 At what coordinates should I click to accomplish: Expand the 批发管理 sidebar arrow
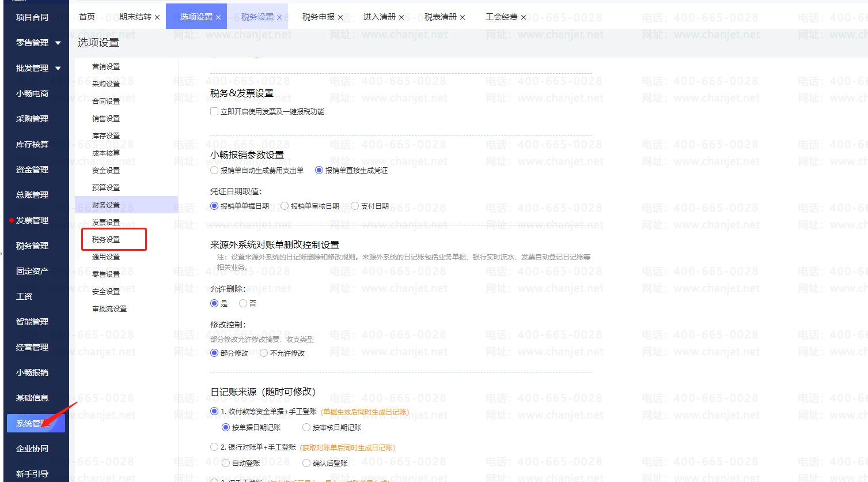click(58, 69)
